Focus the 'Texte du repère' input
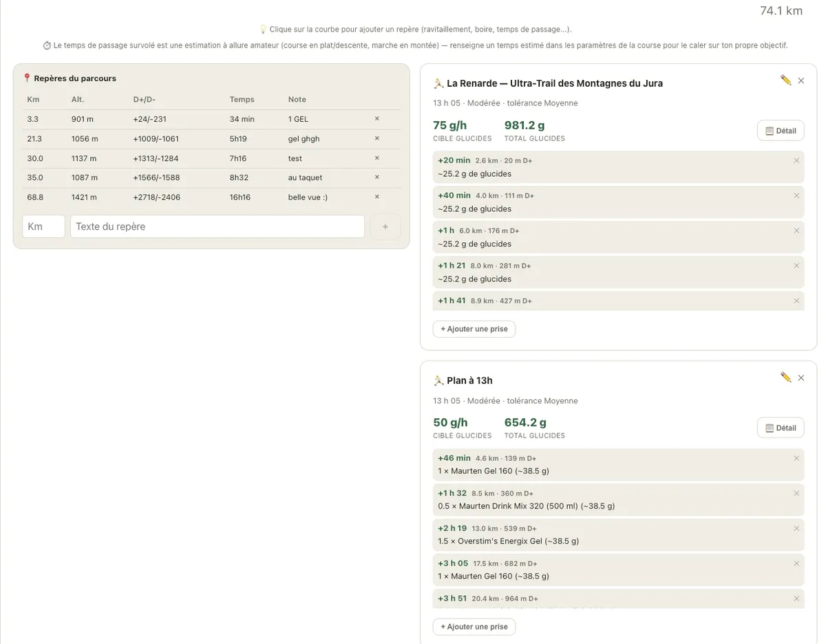This screenshot has height=644, width=826. point(218,226)
